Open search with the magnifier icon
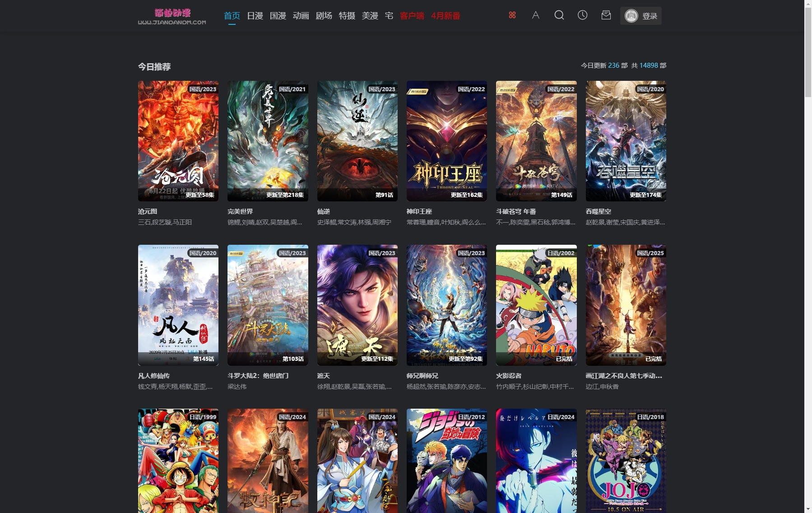Screen dimensions: 812x513 coord(559,15)
